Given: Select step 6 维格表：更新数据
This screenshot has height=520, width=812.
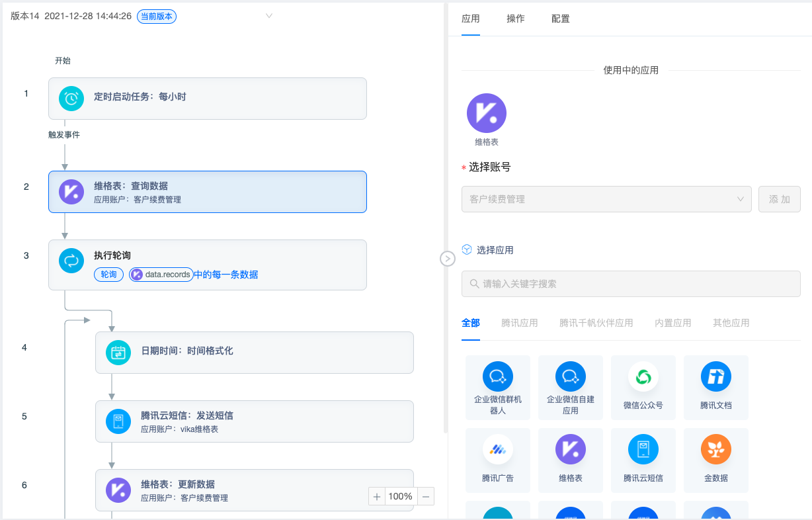Looking at the screenshot, I should click(255, 490).
